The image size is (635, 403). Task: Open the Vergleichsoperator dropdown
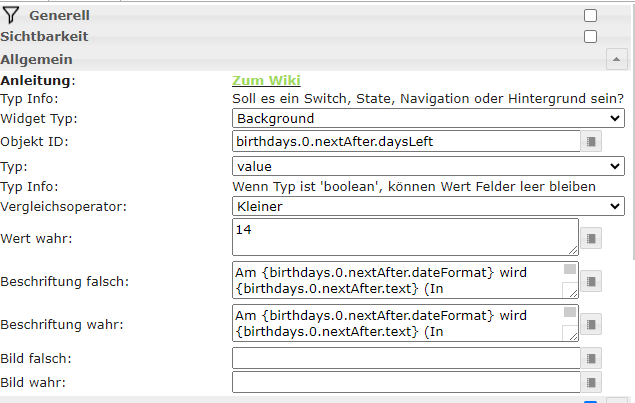coord(428,206)
